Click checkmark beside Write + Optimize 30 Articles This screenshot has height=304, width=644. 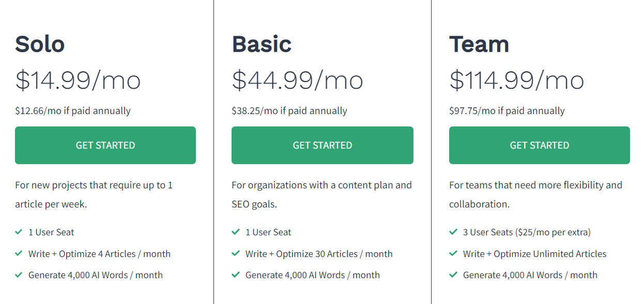[x=236, y=253]
